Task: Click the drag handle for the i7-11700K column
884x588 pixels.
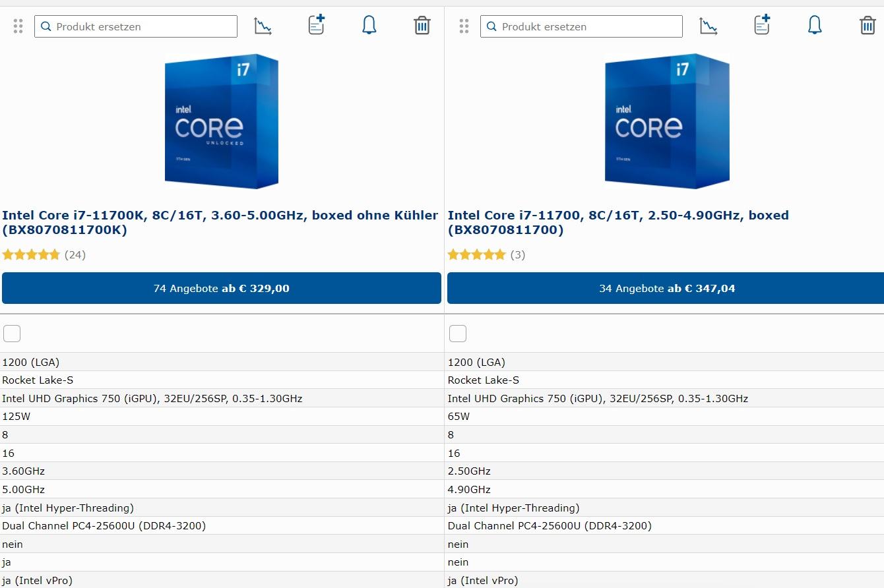Action: [x=18, y=26]
